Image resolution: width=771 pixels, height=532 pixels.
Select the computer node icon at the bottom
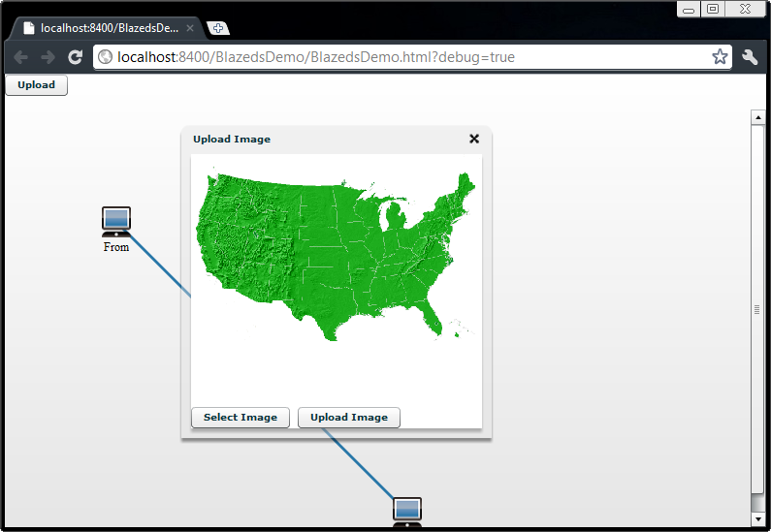tap(407, 513)
